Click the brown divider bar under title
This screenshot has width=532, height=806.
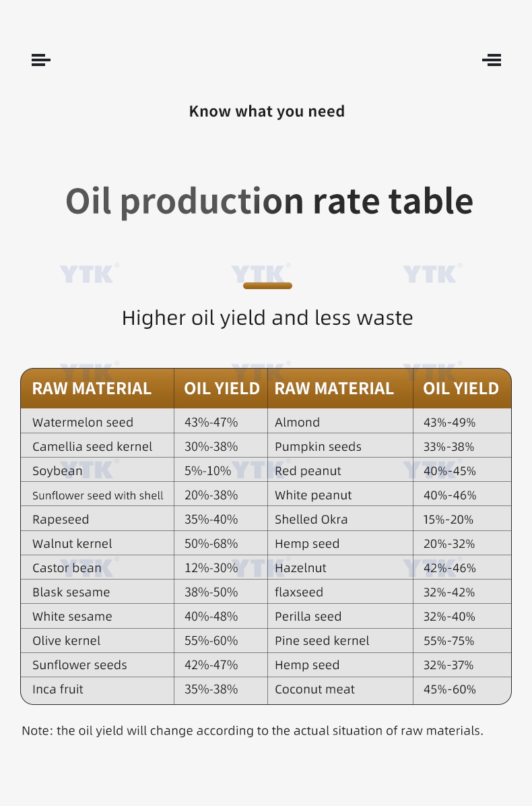pyautogui.click(x=267, y=286)
